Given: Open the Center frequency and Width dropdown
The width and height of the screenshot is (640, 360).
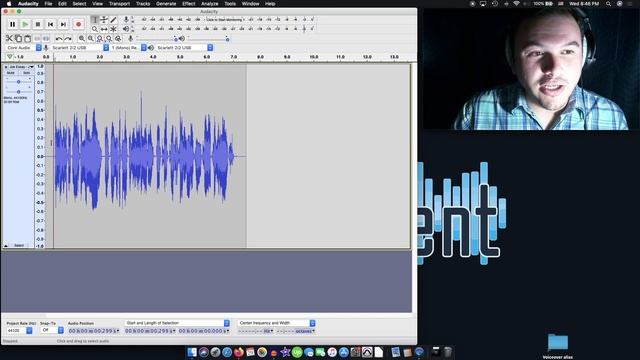Looking at the screenshot, I should tap(276, 323).
